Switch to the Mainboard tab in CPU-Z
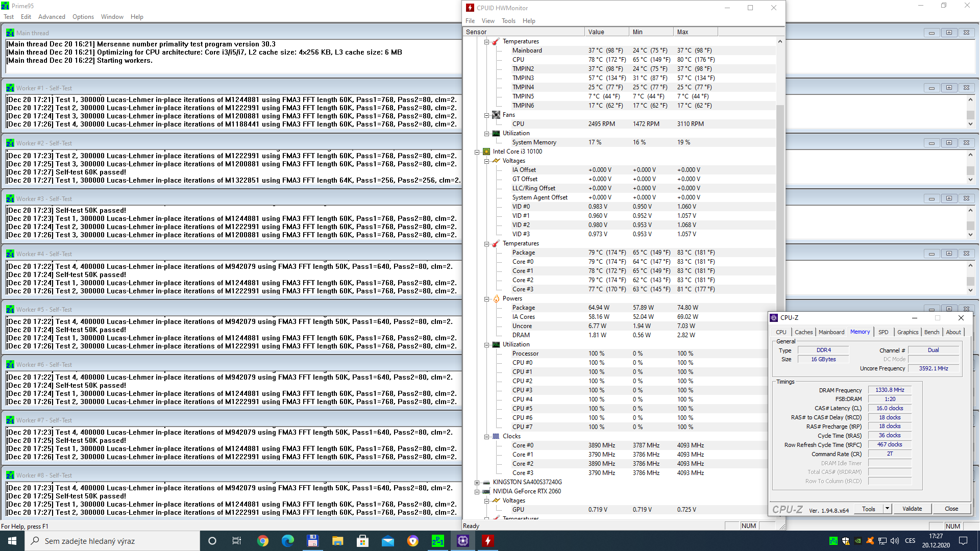This screenshot has width=980, height=551. [831, 332]
